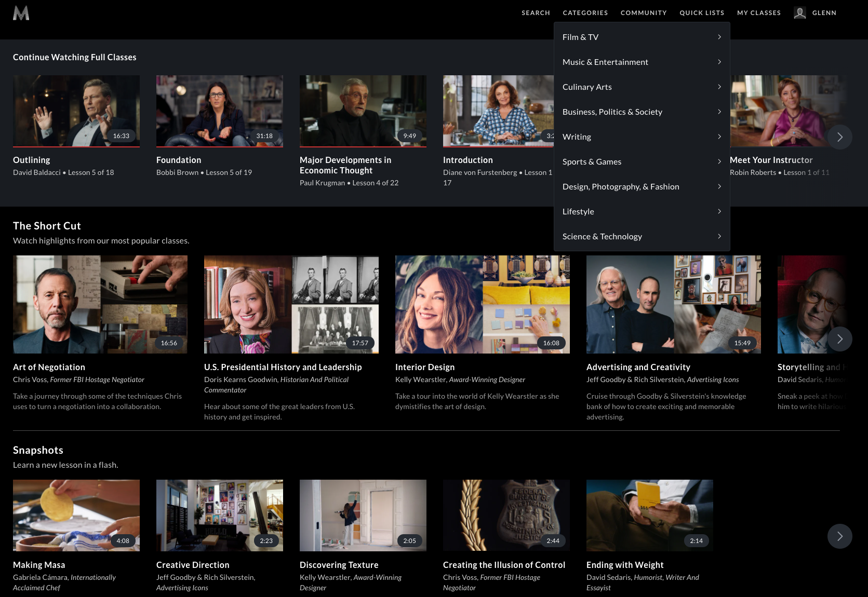Open U.S. Presidential History and Leadership title

[283, 367]
